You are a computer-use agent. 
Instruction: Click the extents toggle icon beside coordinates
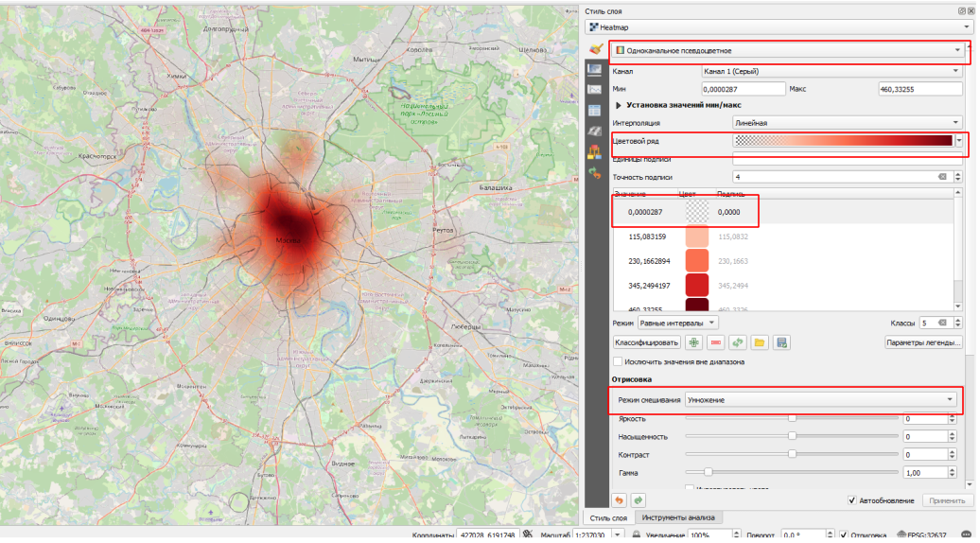528,534
